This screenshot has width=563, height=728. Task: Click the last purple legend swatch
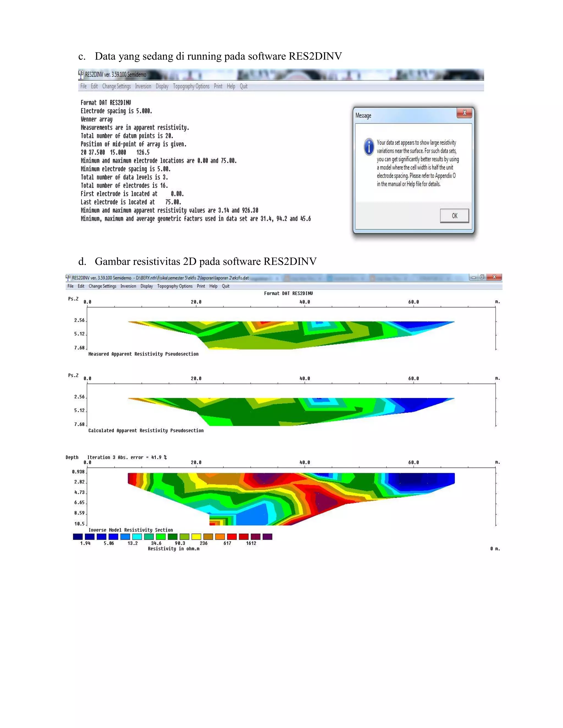pyautogui.click(x=267, y=537)
